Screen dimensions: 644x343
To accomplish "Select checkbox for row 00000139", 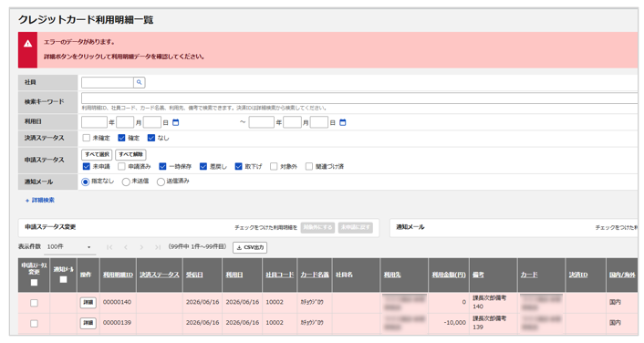I will [x=34, y=324].
